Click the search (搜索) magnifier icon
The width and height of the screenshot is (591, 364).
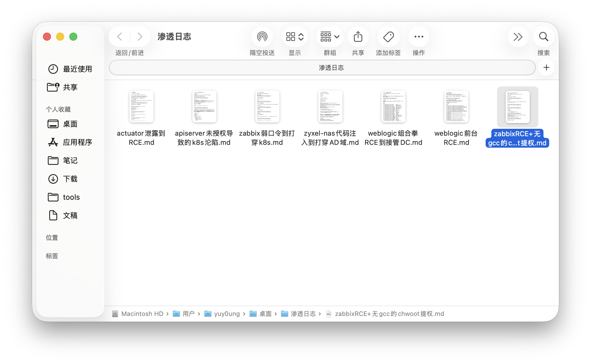(x=543, y=37)
